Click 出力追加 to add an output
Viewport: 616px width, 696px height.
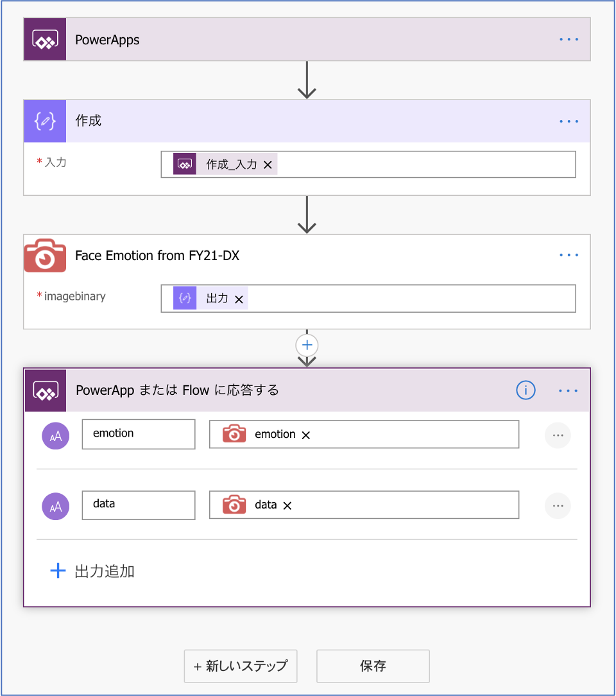[x=92, y=571]
